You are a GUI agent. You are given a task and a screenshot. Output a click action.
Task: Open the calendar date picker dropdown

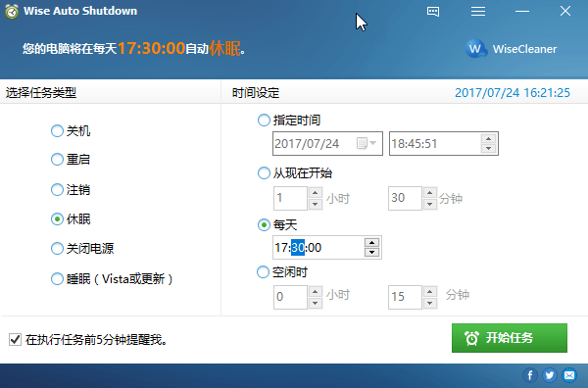367,143
